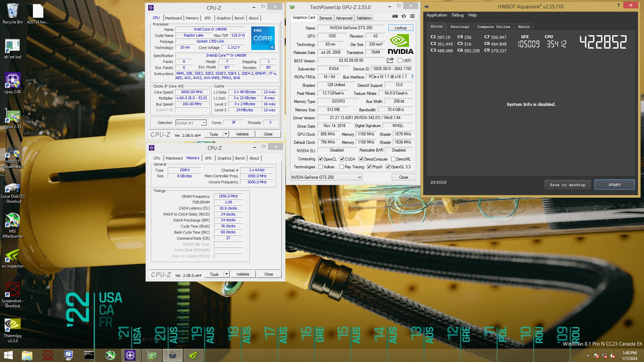Toggle the OpenGL 3.3 checkbox
Image resolution: width=644 pixels, height=362 pixels.
(x=388, y=167)
